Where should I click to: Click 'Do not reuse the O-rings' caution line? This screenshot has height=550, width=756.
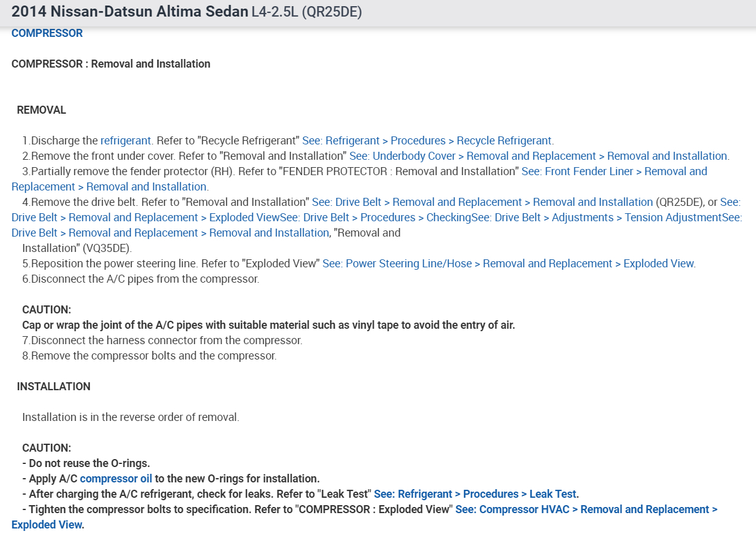tap(86, 463)
